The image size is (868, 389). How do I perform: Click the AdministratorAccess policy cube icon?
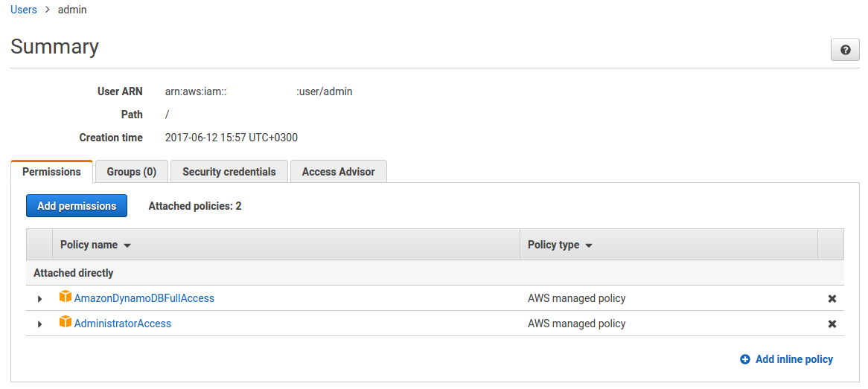[x=66, y=322]
